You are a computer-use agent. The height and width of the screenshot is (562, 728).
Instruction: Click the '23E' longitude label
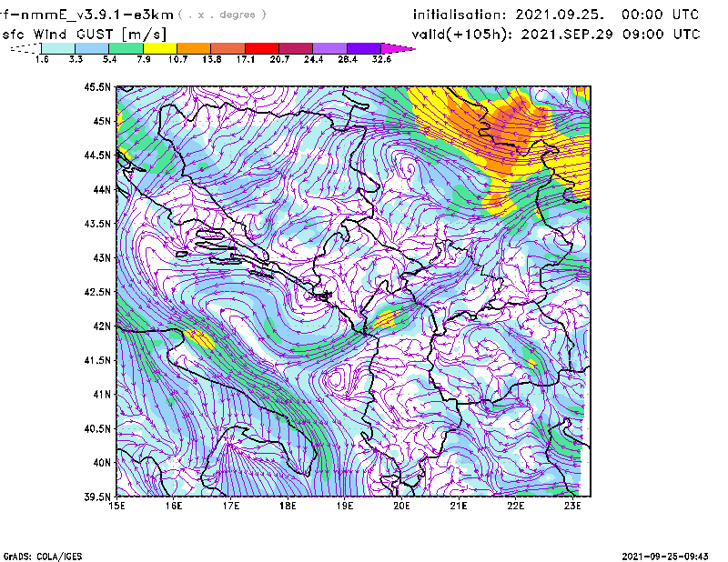pos(572,506)
